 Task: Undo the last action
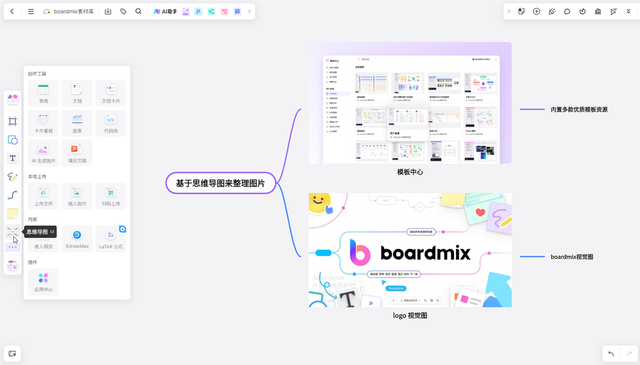pyautogui.click(x=611, y=354)
